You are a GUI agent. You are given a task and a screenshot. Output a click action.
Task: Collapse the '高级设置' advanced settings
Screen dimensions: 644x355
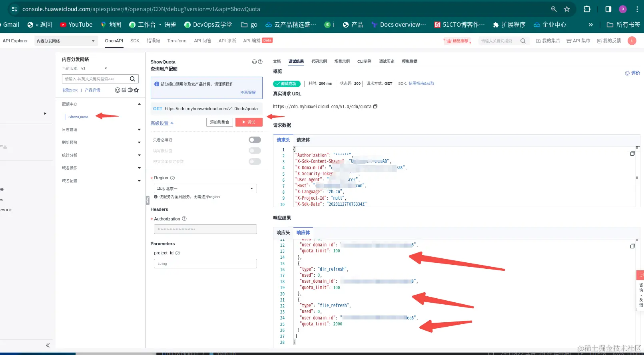pyautogui.click(x=162, y=123)
